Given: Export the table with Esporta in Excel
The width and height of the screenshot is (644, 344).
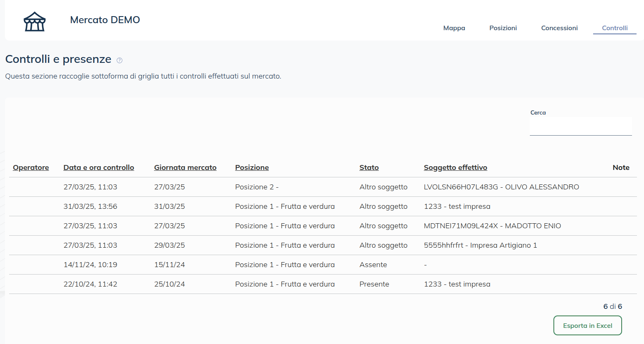Looking at the screenshot, I should click(587, 325).
